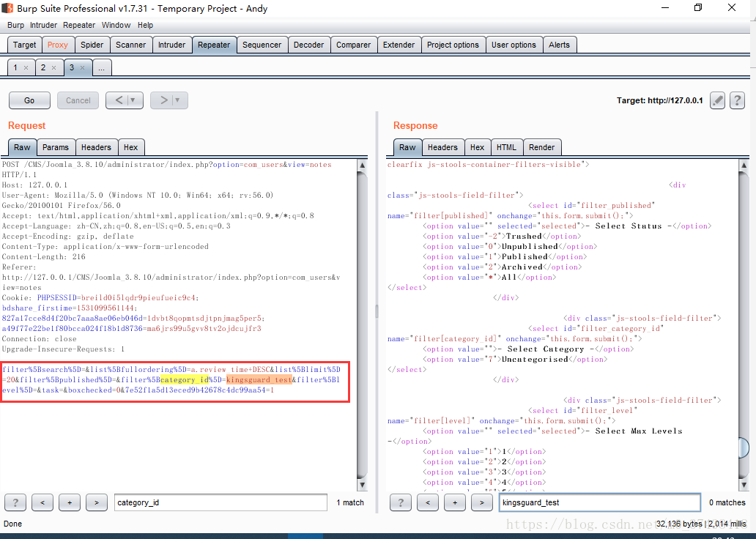
Task: Open response search options plus button
Action: pos(455,502)
